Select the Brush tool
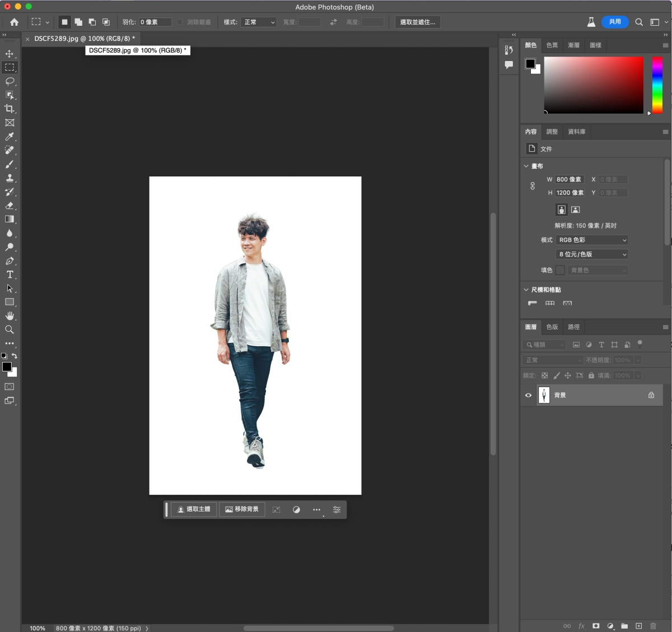The width and height of the screenshot is (672, 632). click(10, 164)
